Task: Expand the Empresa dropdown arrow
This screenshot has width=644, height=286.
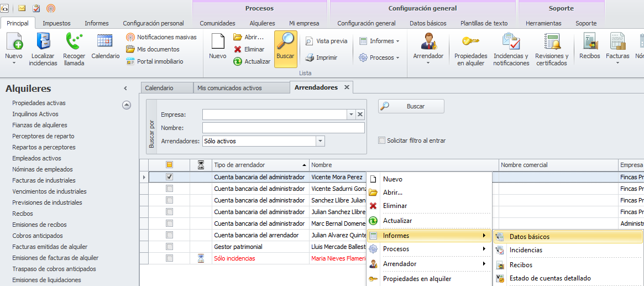Action: [351, 115]
